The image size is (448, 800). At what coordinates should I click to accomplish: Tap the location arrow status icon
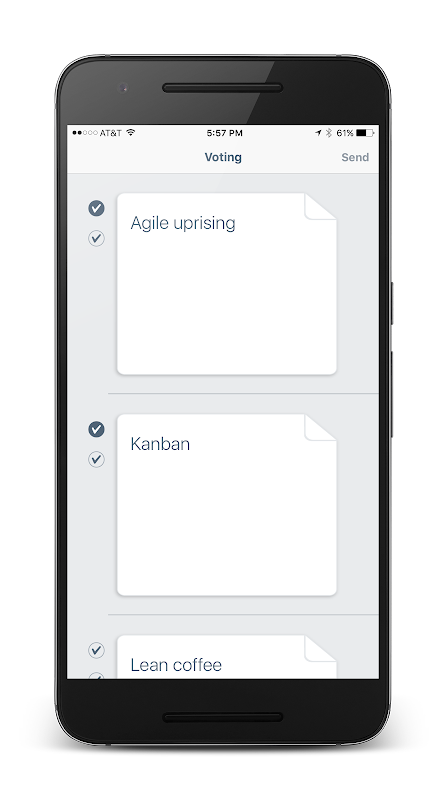pos(318,133)
